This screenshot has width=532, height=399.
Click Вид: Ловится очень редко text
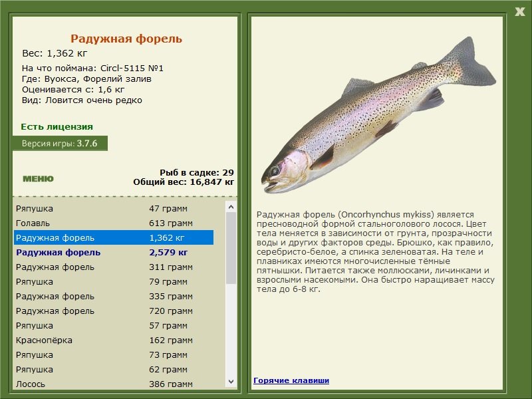pyautogui.click(x=82, y=100)
